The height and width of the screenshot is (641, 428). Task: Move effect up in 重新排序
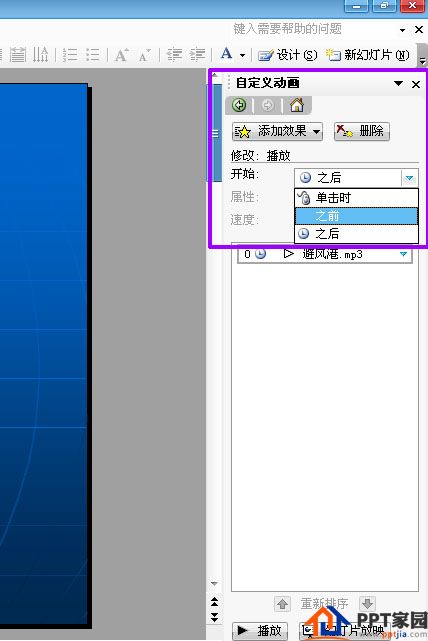(282, 603)
